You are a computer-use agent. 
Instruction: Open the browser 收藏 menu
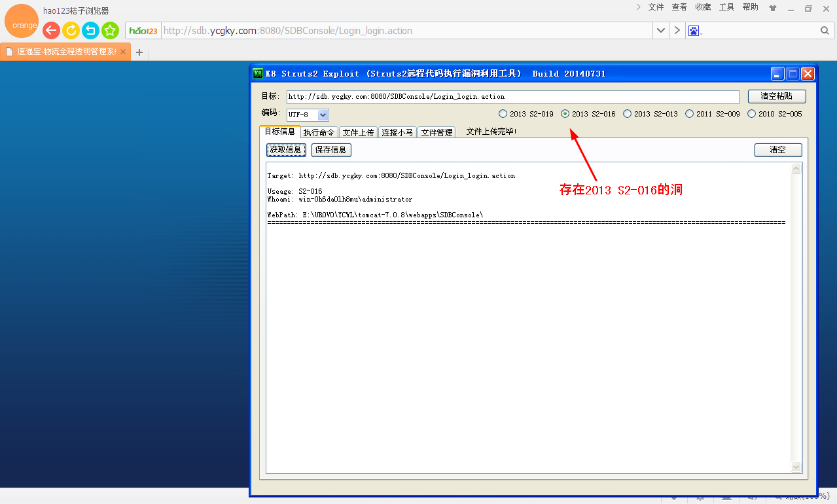[703, 7]
